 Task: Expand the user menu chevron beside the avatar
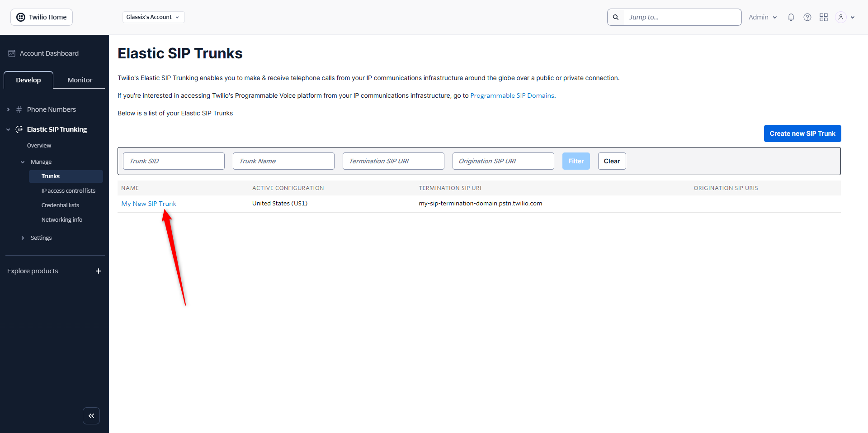click(853, 17)
